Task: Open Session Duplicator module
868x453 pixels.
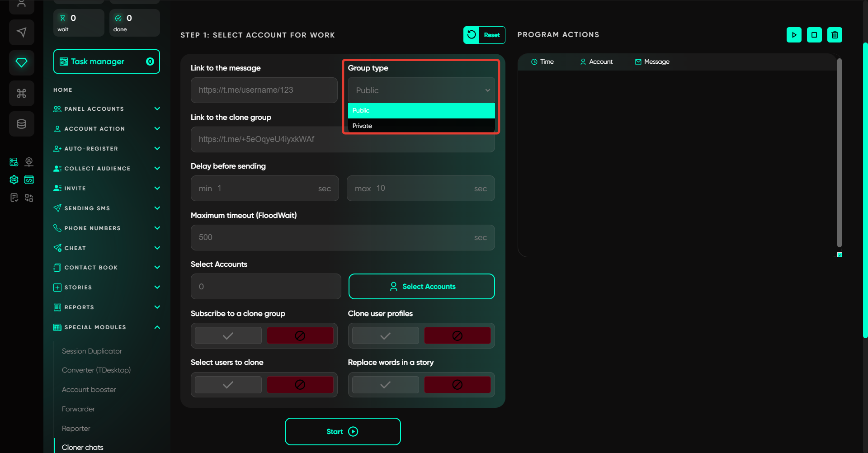Action: (x=92, y=351)
